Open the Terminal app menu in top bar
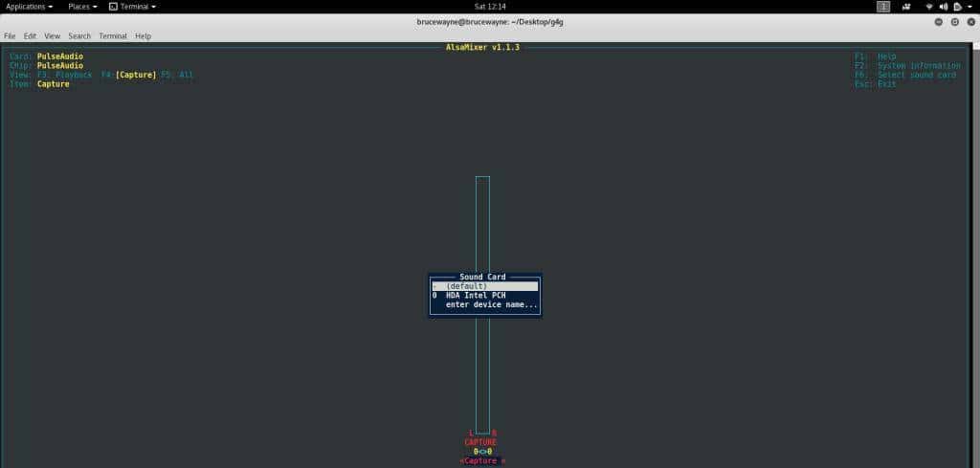The image size is (980, 468). coord(132,7)
